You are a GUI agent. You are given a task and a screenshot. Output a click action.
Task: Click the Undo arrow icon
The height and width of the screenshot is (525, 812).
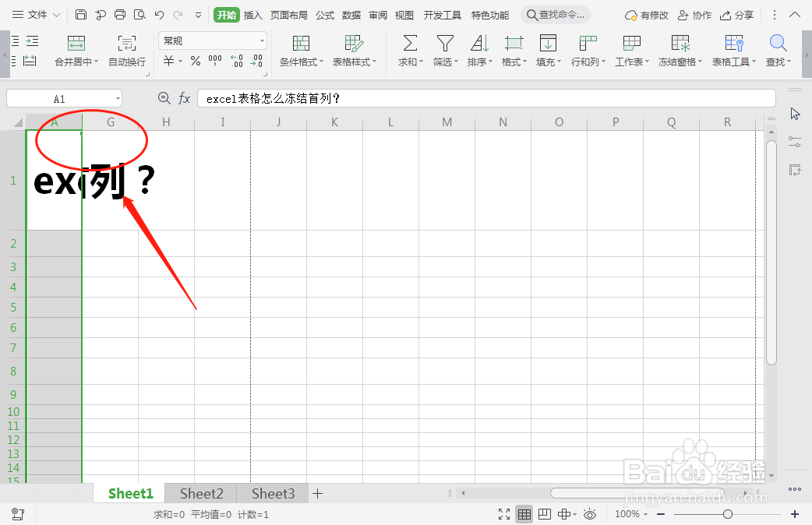159,15
